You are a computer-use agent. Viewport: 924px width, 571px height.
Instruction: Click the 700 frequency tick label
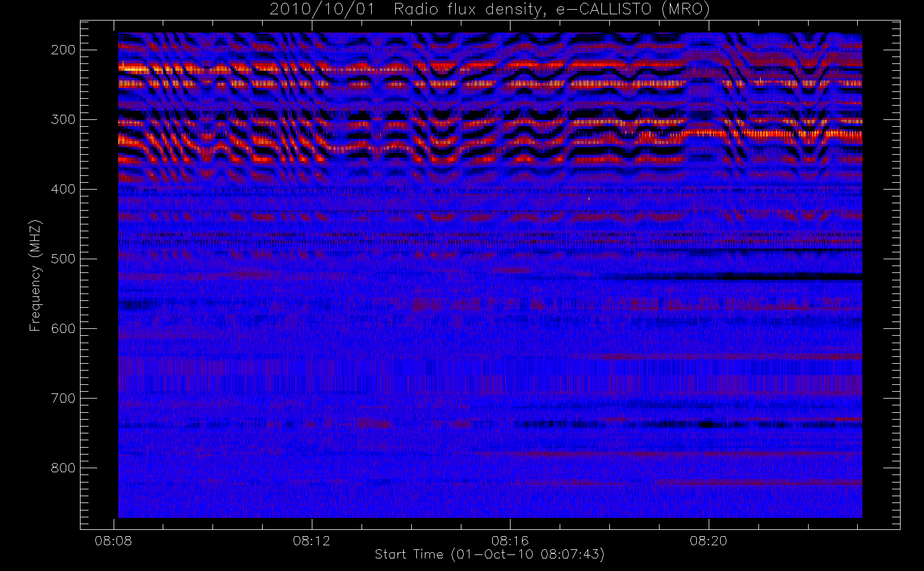tap(63, 398)
